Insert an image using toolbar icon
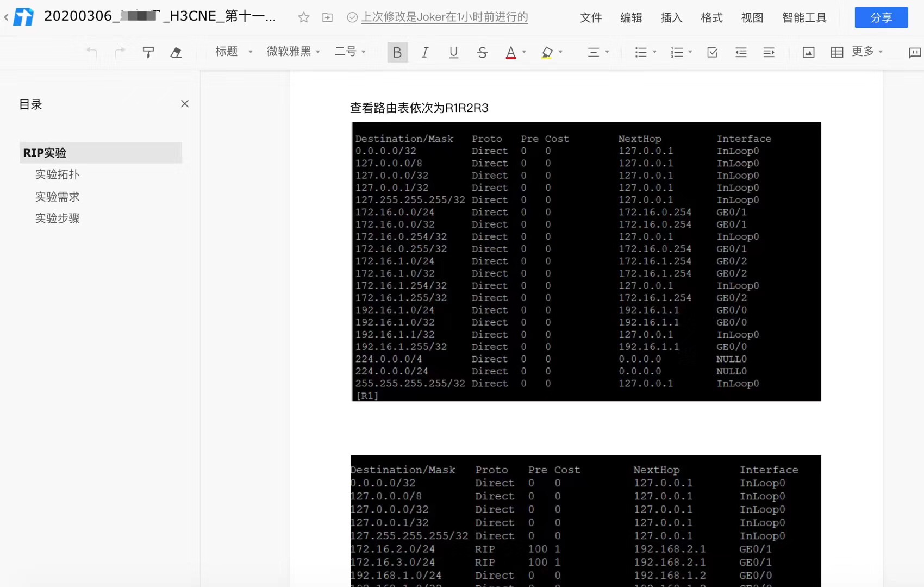 click(x=808, y=52)
